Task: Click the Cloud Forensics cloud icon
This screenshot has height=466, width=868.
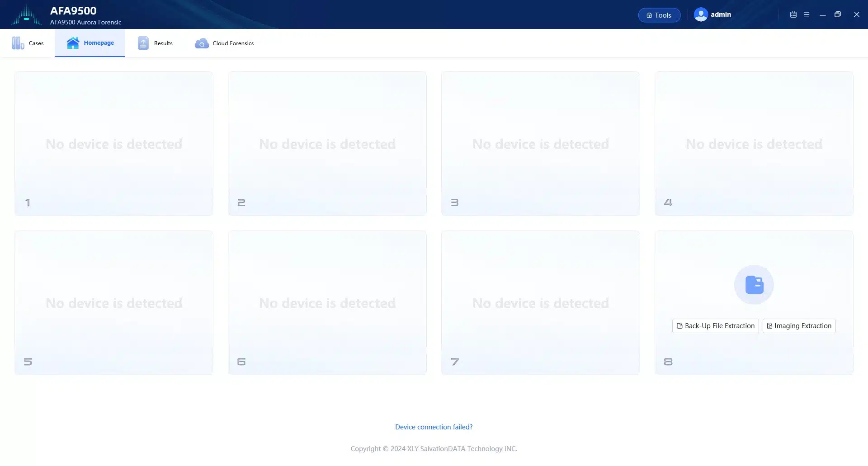Action: 202,43
